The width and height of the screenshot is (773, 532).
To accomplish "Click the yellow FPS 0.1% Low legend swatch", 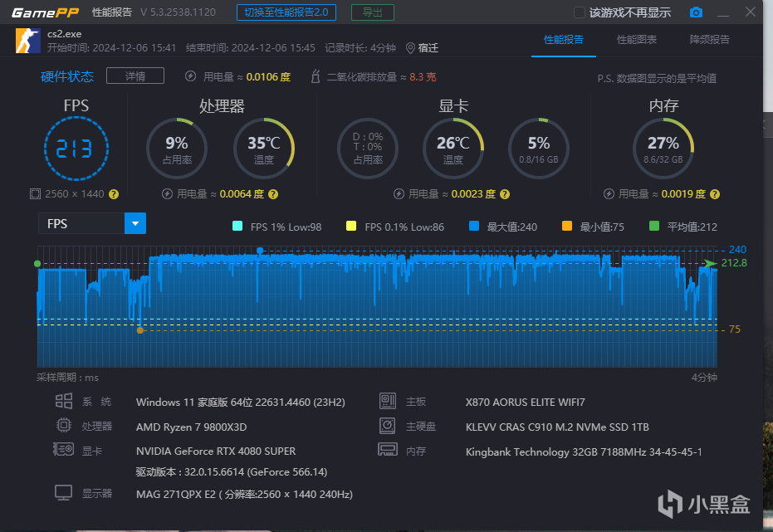I will click(x=351, y=226).
